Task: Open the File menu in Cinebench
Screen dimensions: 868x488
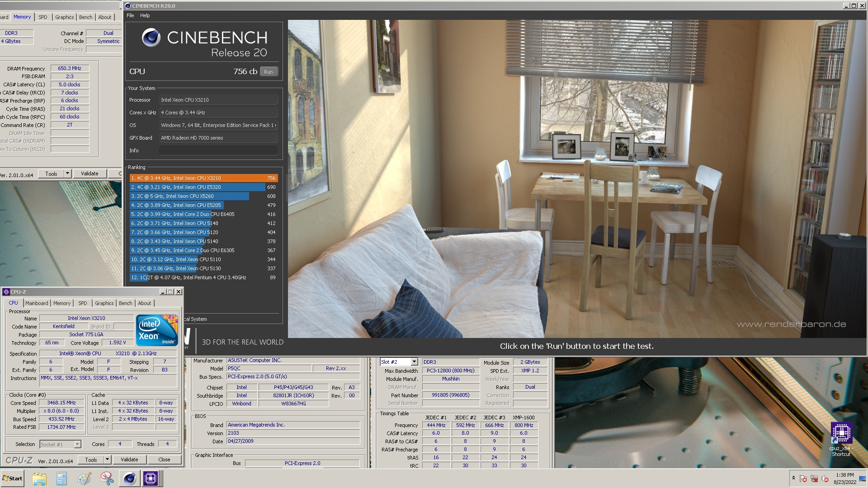Action: click(x=130, y=15)
